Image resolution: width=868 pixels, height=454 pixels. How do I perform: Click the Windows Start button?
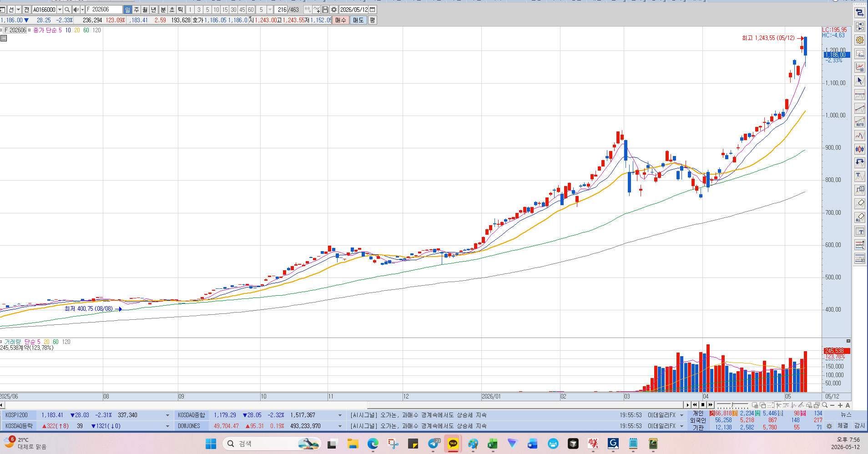[211, 444]
